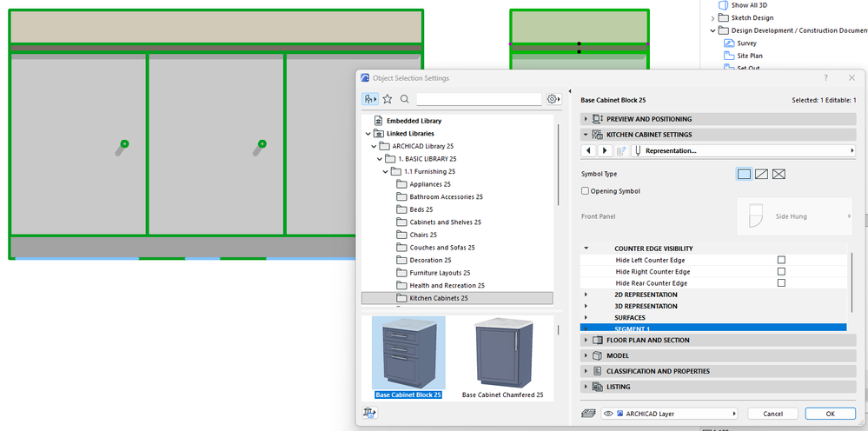868x431 pixels.
Task: Open the Side Hung front panel selector
Action: (794, 216)
